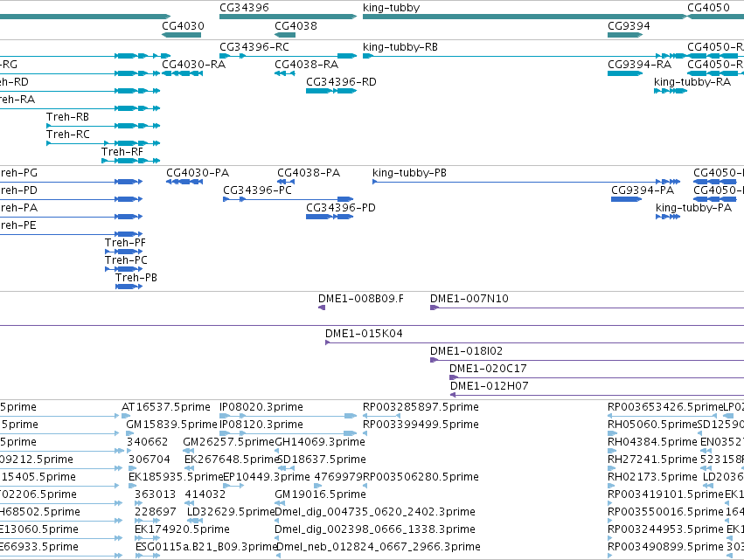
Task: Click EST RH04384.5prime label
Action: (652, 442)
